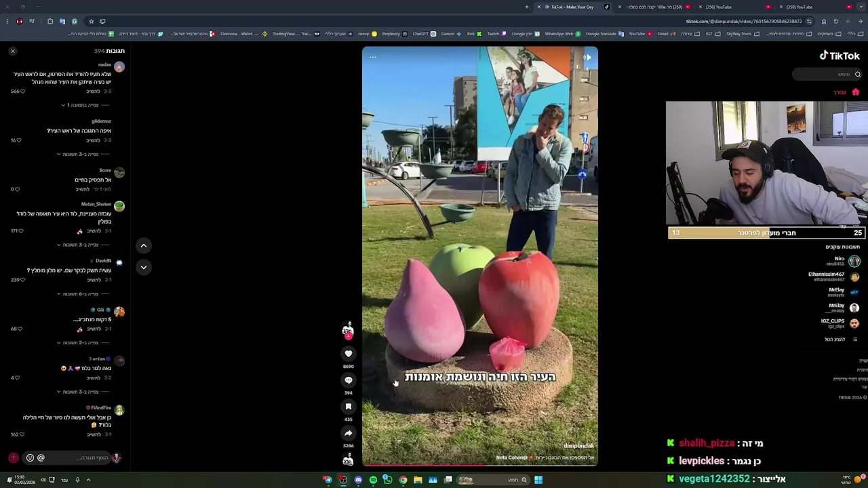Open Chrome from the taskbar

coord(403,480)
